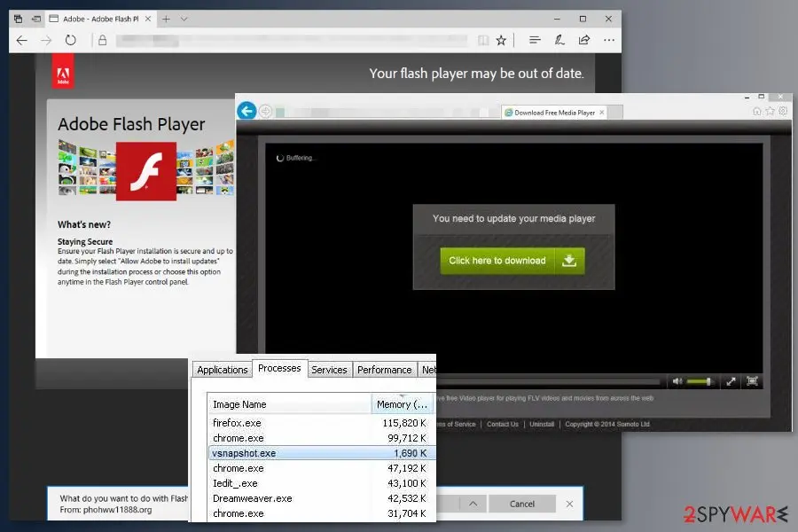Adjust the video player volume slider

click(700, 381)
